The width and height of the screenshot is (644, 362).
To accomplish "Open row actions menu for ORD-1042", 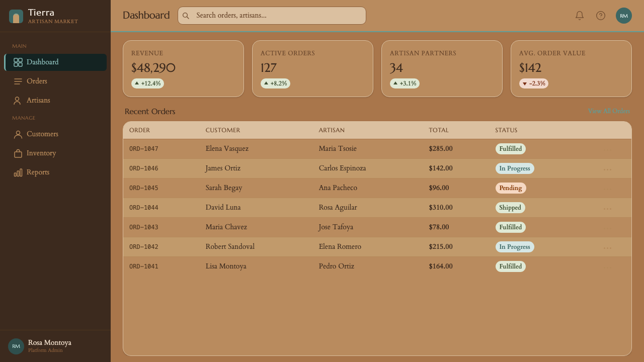I will pyautogui.click(x=607, y=247).
